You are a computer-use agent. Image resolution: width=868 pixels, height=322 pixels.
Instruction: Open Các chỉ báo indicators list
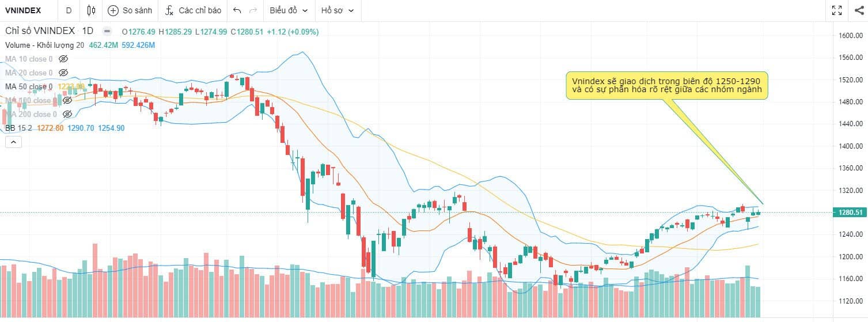click(x=193, y=10)
